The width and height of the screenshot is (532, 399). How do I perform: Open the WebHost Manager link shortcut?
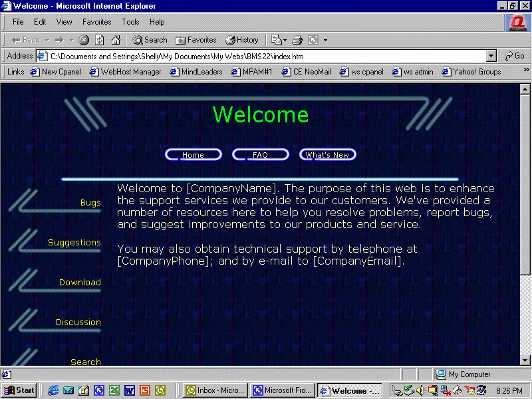tap(125, 72)
